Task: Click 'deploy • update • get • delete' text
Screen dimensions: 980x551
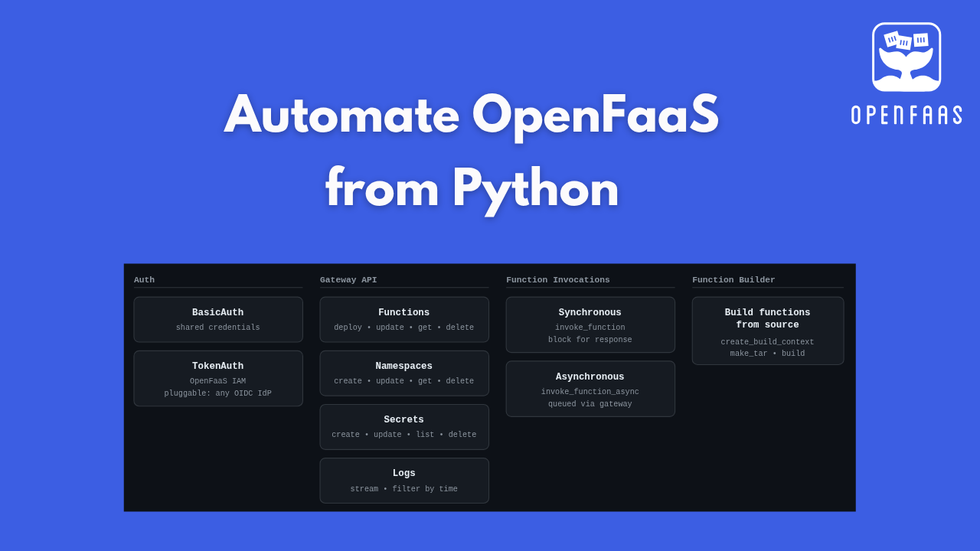Action: 404,328
